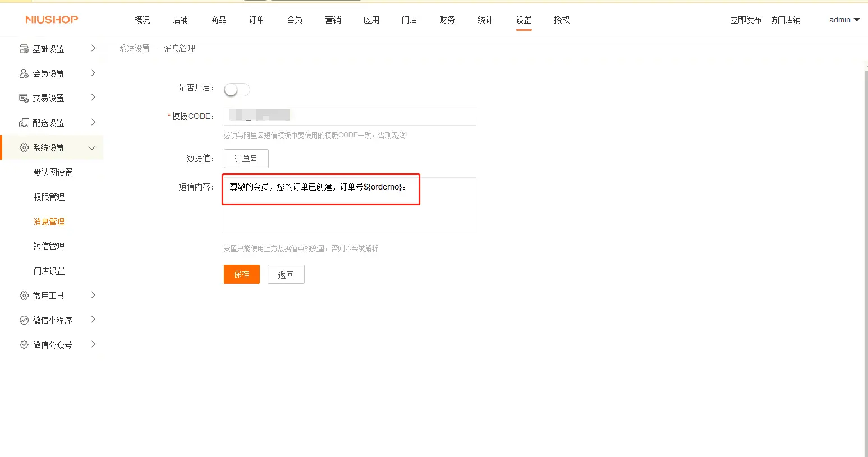Click the 会员设置 person icon
The width and height of the screenshot is (868, 457).
tap(24, 73)
